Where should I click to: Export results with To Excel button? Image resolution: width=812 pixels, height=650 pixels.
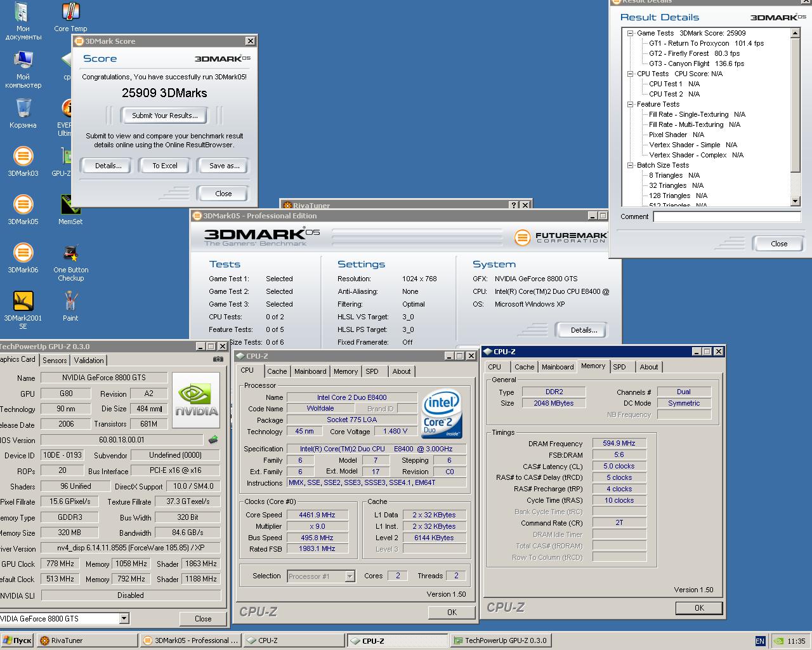165,166
